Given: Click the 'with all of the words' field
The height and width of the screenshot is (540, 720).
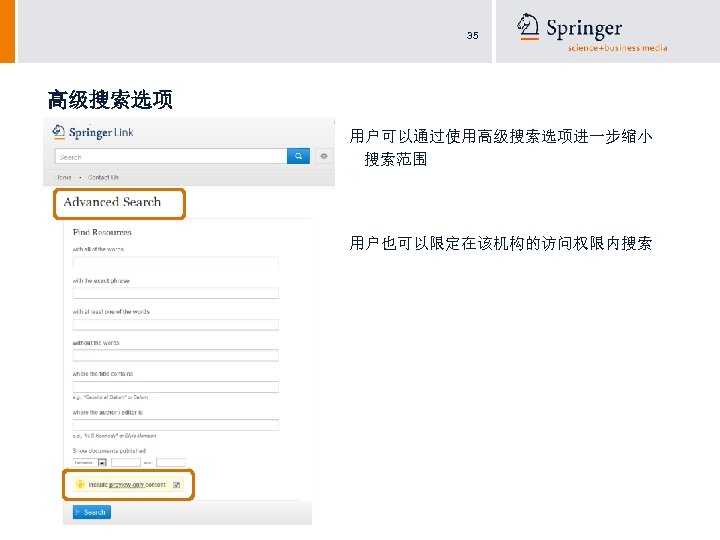Looking at the screenshot, I should (x=175, y=262).
